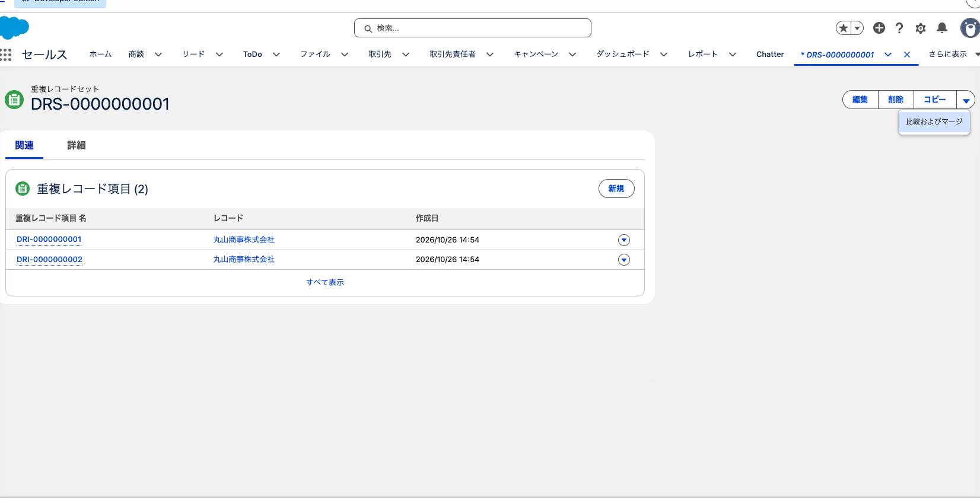Open the 取引先 tab
Screen dimensions: 980x498
(380, 54)
